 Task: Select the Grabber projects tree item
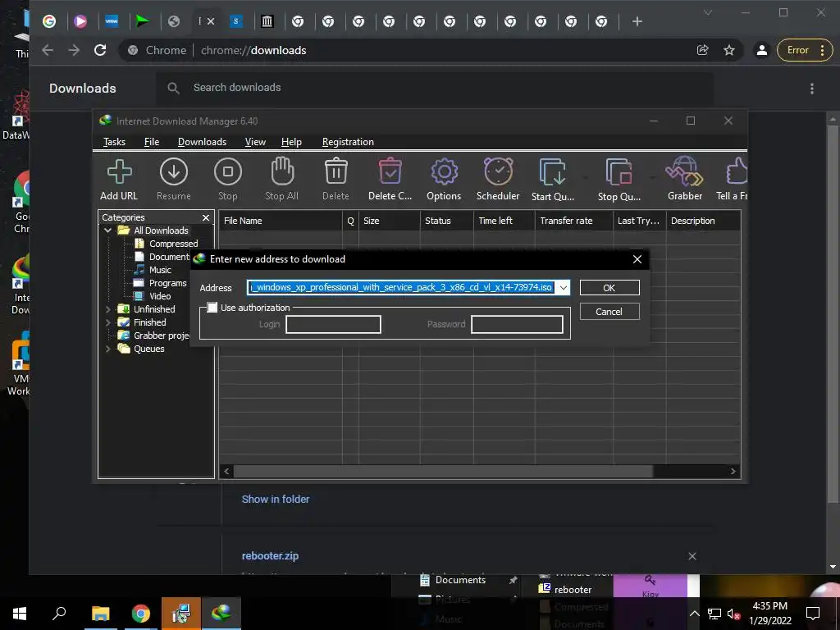click(161, 336)
